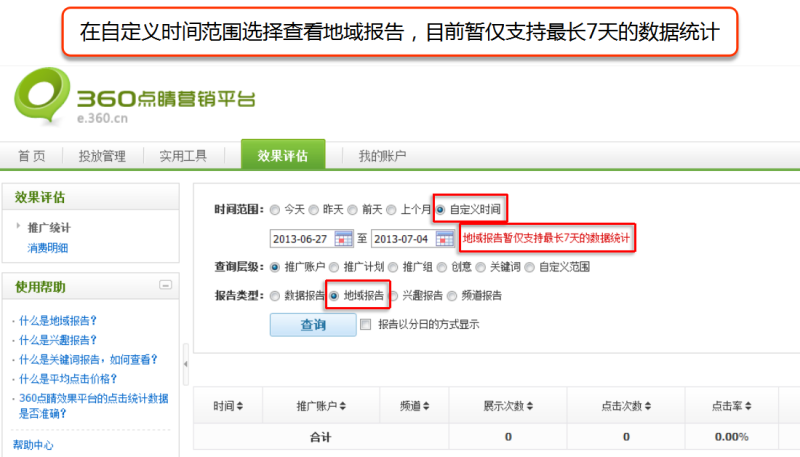Open the end date calendar picker icon
This screenshot has width=800, height=457.
pos(445,239)
